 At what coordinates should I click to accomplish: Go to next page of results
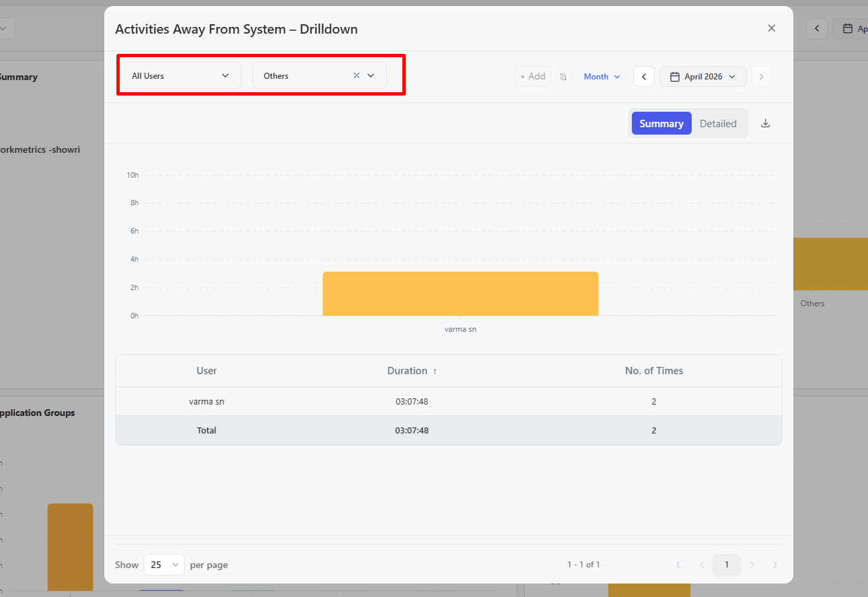point(752,565)
